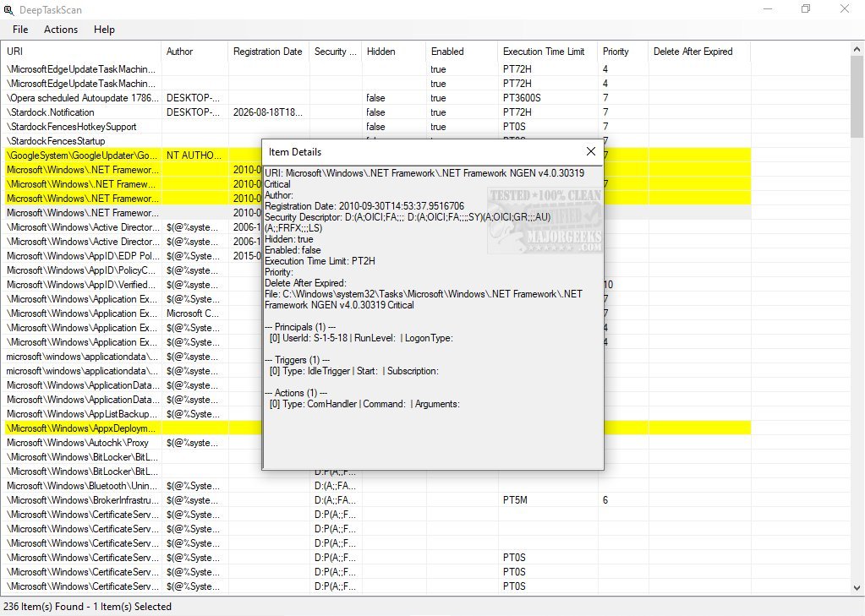The width and height of the screenshot is (865, 616).
Task: Sort by Execution Time Limit column header
Action: click(x=547, y=52)
